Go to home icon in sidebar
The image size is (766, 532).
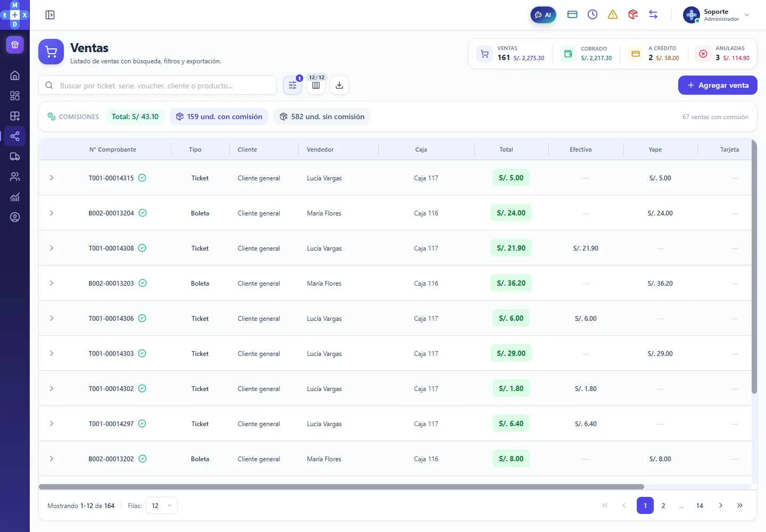pyautogui.click(x=15, y=76)
